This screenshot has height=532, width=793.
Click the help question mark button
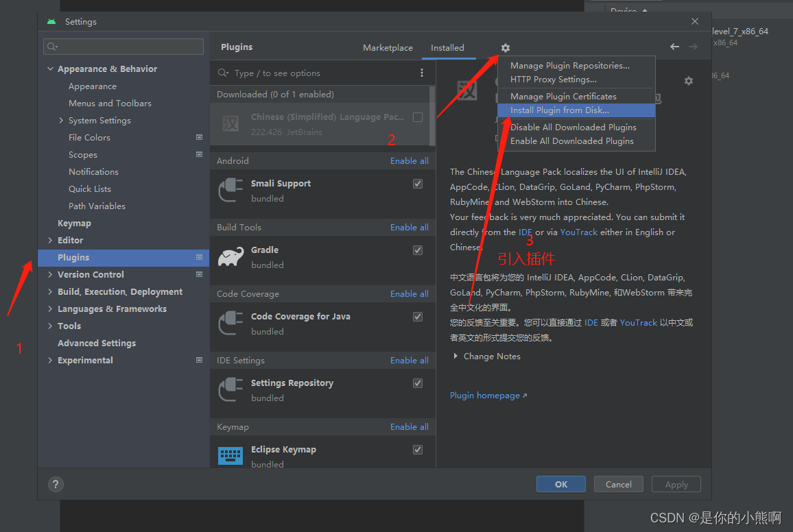56,485
